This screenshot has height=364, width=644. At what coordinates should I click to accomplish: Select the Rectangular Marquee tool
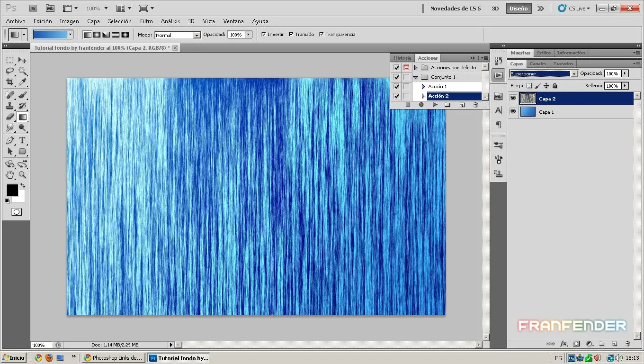10,60
